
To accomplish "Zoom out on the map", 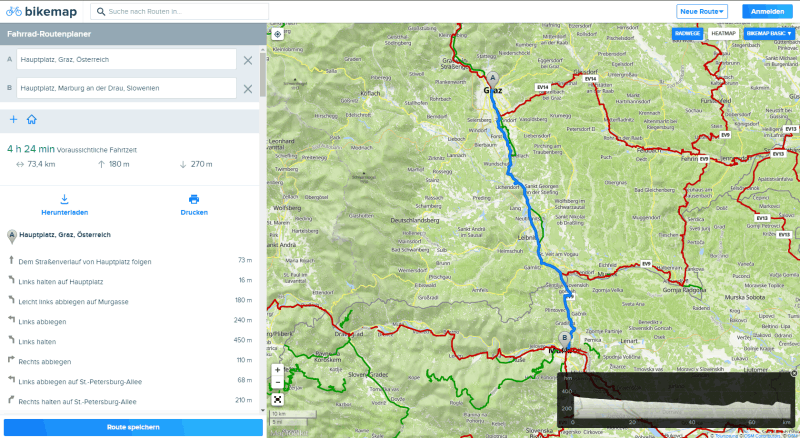I will (x=278, y=383).
